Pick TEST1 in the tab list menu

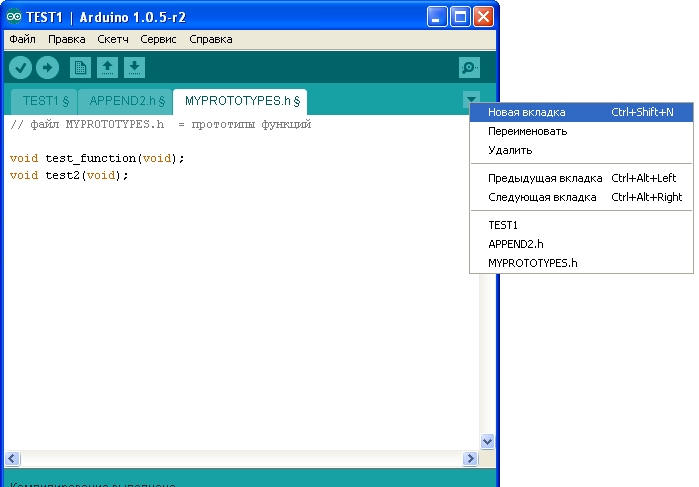[x=581, y=225]
